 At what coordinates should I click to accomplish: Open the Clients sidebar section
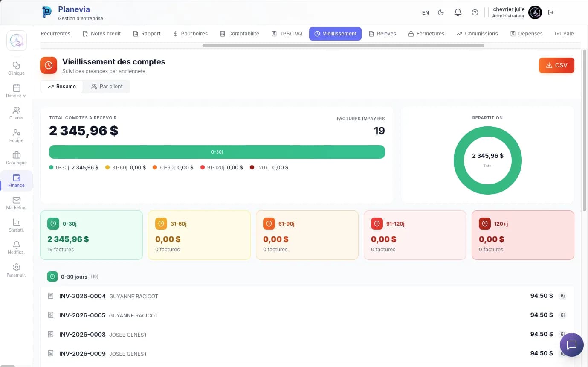point(16,113)
